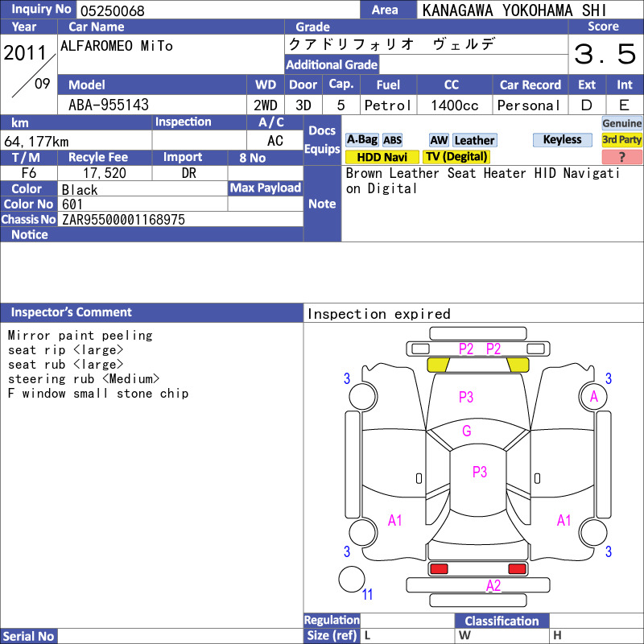This screenshot has width=644, height=644.
Task: Click the spare tire circle marked 11
Action: [x=352, y=579]
